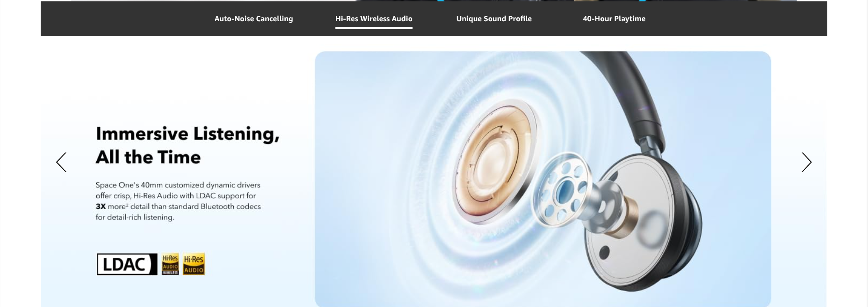The image size is (868, 307).
Task: Click the Hi-Res Audio Wireless badge
Action: pos(170,264)
